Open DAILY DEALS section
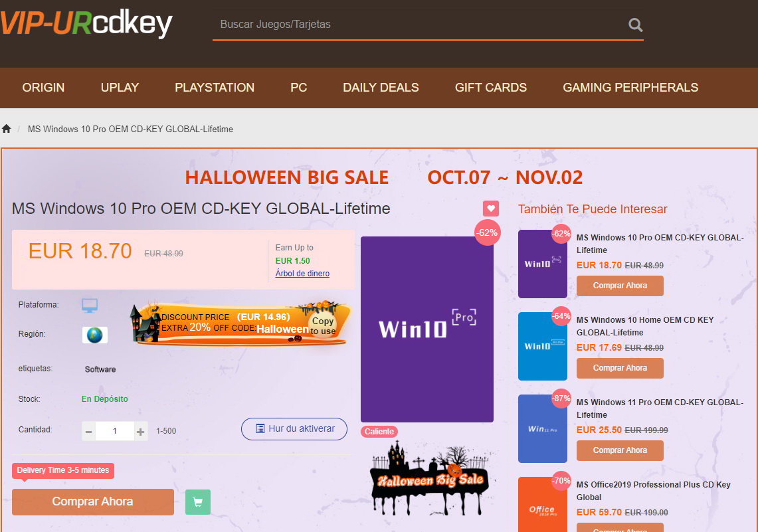This screenshot has height=532, width=758. click(381, 88)
